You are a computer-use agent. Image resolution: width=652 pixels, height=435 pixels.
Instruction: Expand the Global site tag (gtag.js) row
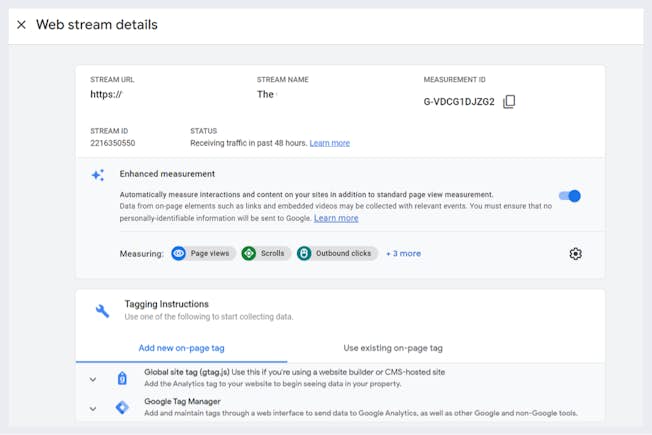(x=93, y=379)
